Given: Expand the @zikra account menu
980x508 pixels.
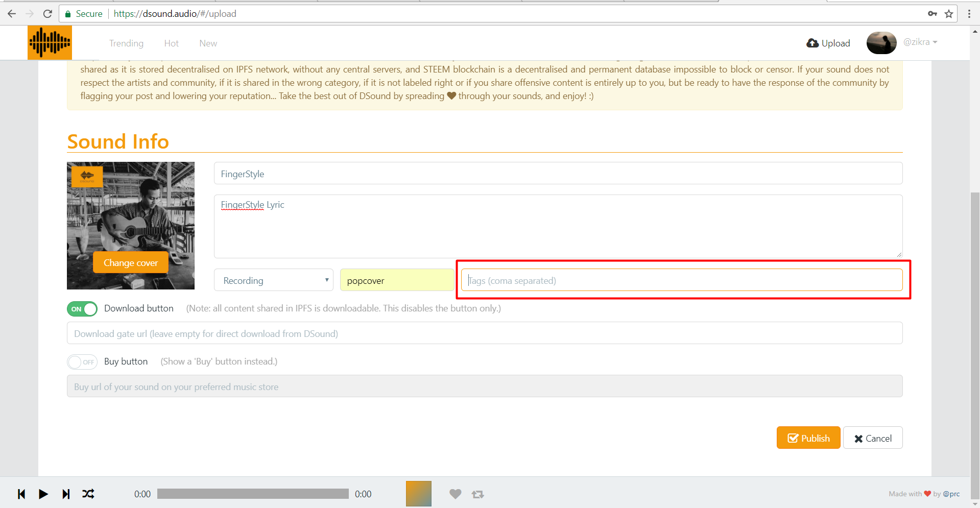Looking at the screenshot, I should point(920,42).
